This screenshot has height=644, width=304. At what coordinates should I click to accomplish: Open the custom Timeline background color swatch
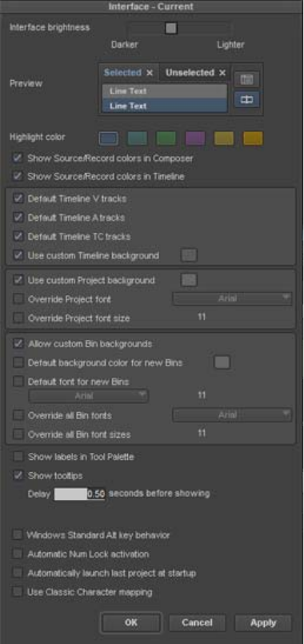189,255
